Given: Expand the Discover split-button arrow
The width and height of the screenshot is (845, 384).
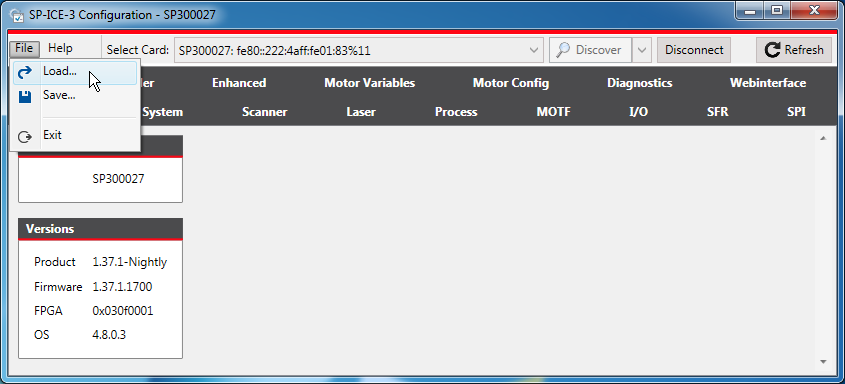Looking at the screenshot, I should [x=641, y=50].
